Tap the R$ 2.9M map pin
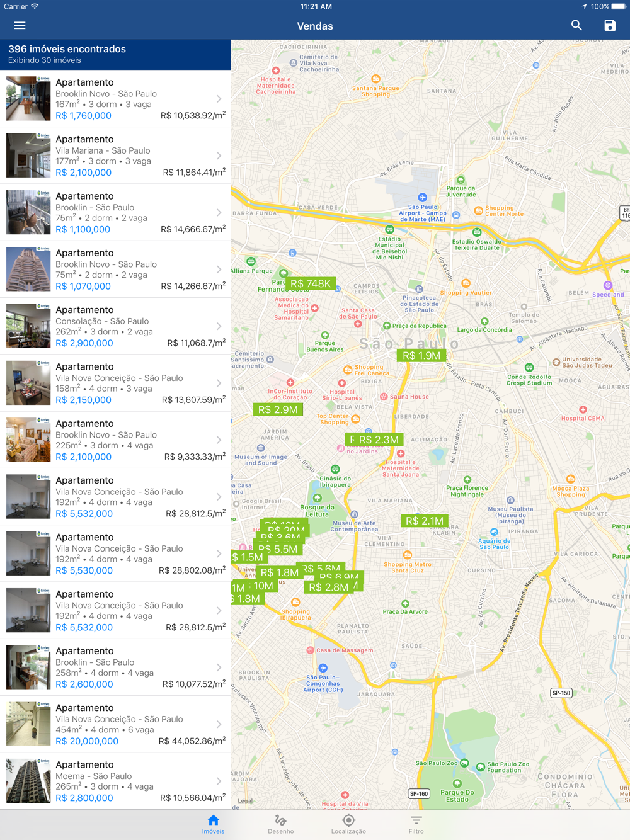 click(x=278, y=410)
